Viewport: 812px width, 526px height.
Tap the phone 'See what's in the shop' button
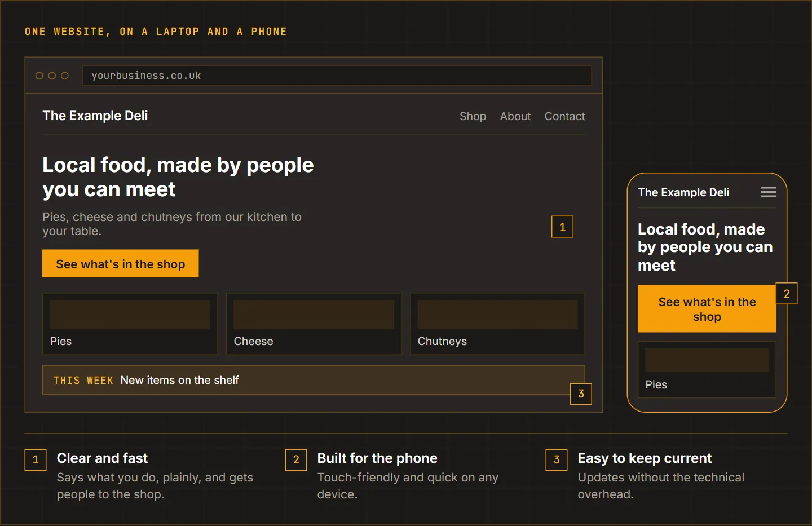pyautogui.click(x=707, y=309)
